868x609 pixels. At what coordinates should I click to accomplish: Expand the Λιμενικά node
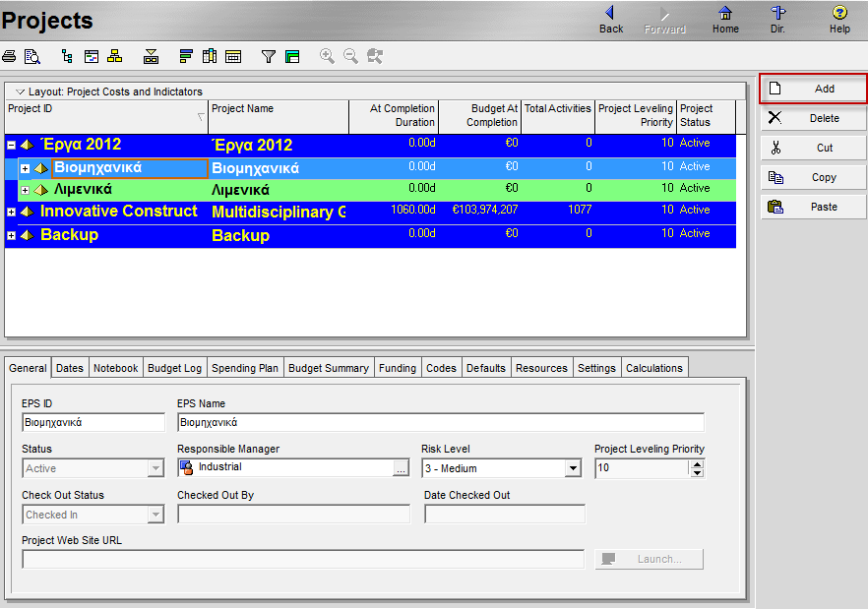(x=25, y=190)
